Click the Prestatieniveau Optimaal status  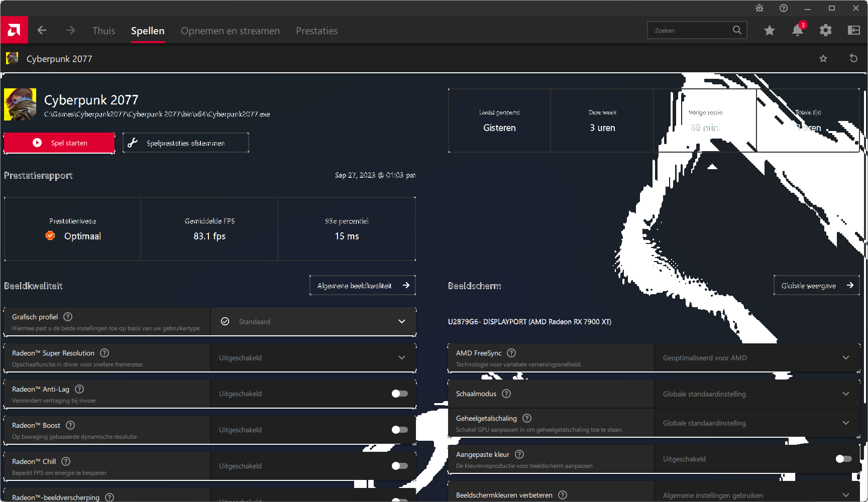click(73, 236)
